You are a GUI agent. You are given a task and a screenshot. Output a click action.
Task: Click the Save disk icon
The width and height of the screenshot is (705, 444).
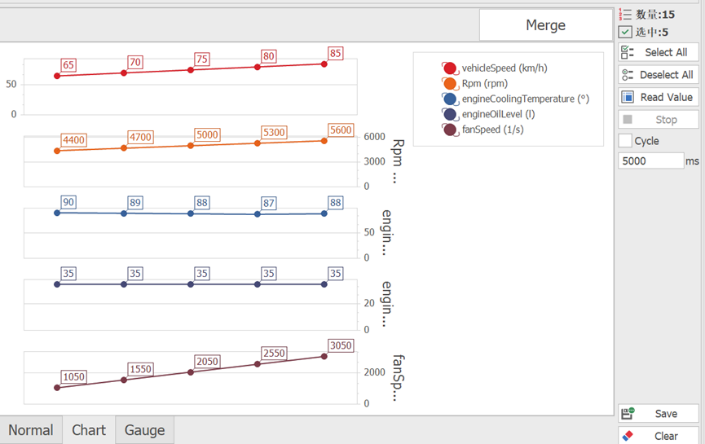pyautogui.click(x=628, y=413)
